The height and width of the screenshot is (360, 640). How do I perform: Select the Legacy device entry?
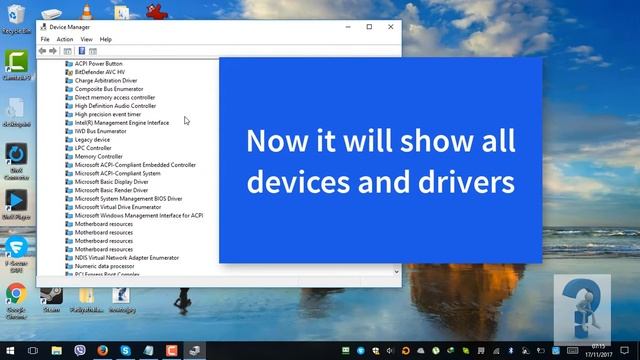92,140
